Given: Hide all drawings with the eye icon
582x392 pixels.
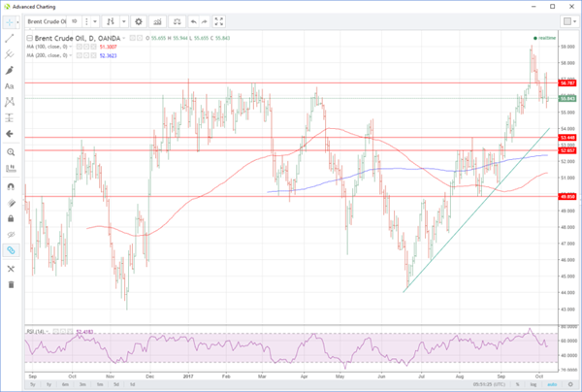Looking at the screenshot, I should [11, 235].
